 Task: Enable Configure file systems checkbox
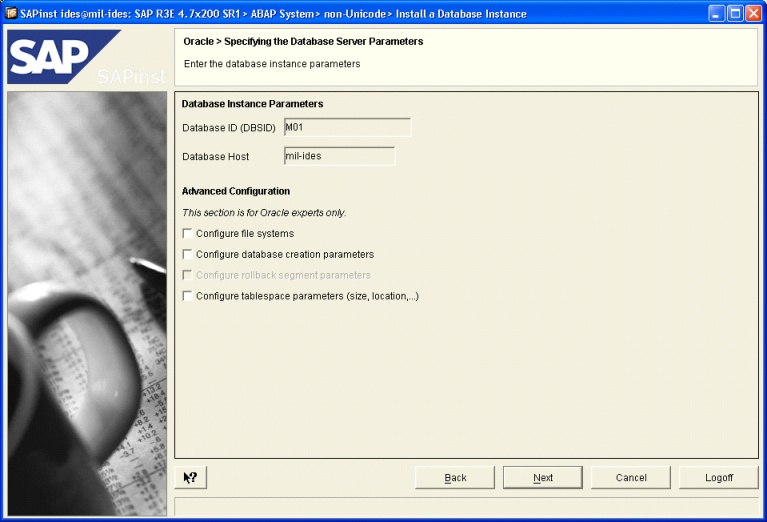(187, 234)
